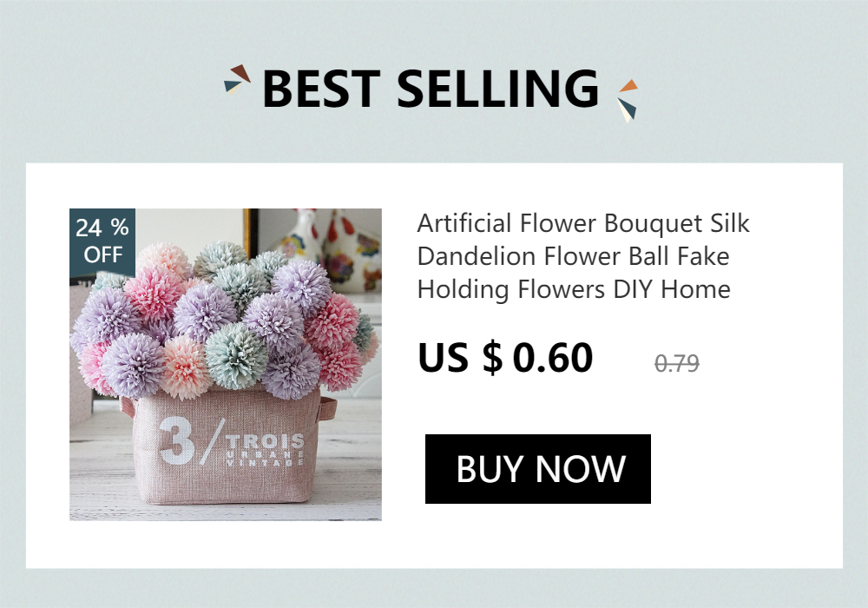This screenshot has height=608, width=868.
Task: Click the orange triangle decoration near SELLING
Action: coord(628,86)
